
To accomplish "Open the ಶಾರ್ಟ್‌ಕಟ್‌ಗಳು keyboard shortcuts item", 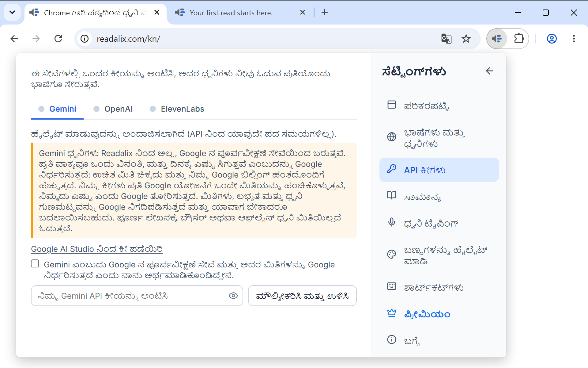I will point(439,287).
